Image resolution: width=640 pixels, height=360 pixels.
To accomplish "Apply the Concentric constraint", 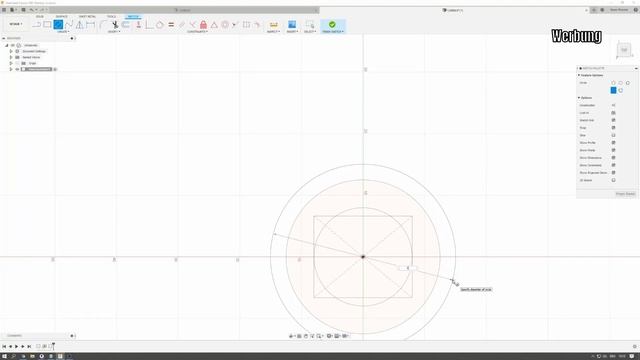I will [225, 24].
